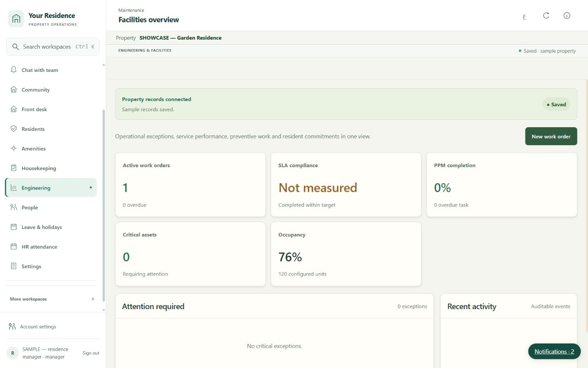The image size is (588, 368).
Task: Click 'Auditable events' label
Action: (550, 306)
